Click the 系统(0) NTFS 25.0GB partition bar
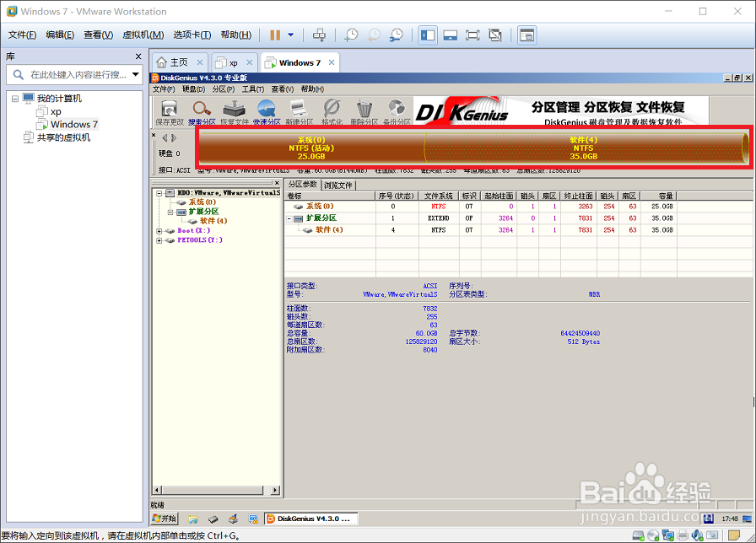 point(311,148)
